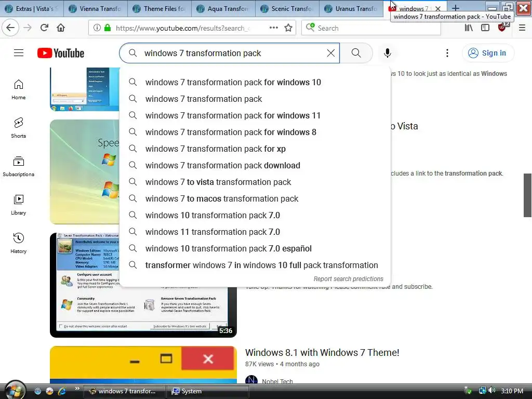532x399 pixels.
Task: Click the volume speaker tray icon
Action: coord(491,391)
